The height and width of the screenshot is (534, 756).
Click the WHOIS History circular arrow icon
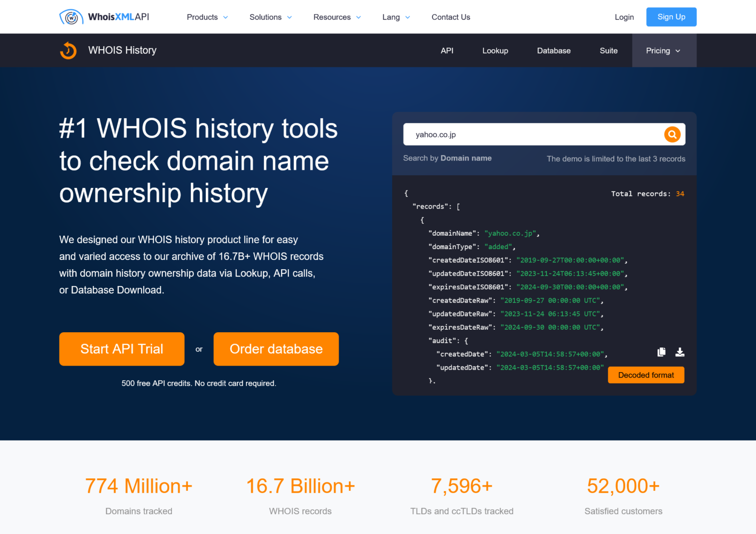click(68, 50)
